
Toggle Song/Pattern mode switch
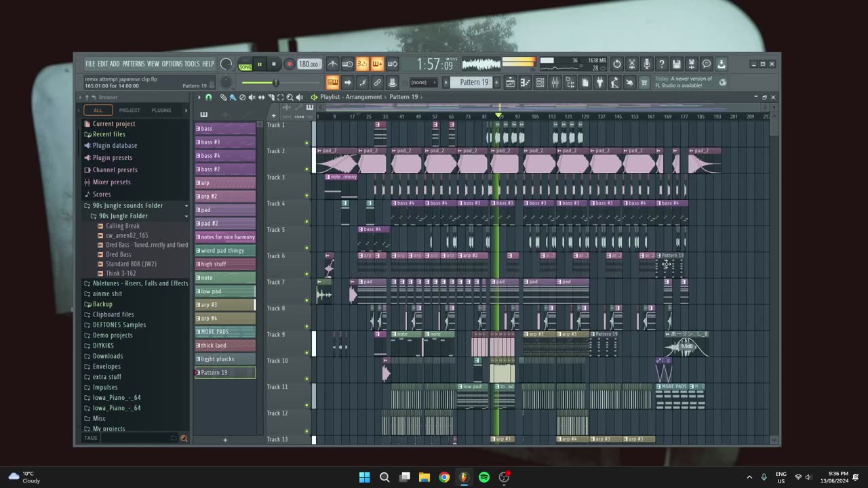(245, 64)
